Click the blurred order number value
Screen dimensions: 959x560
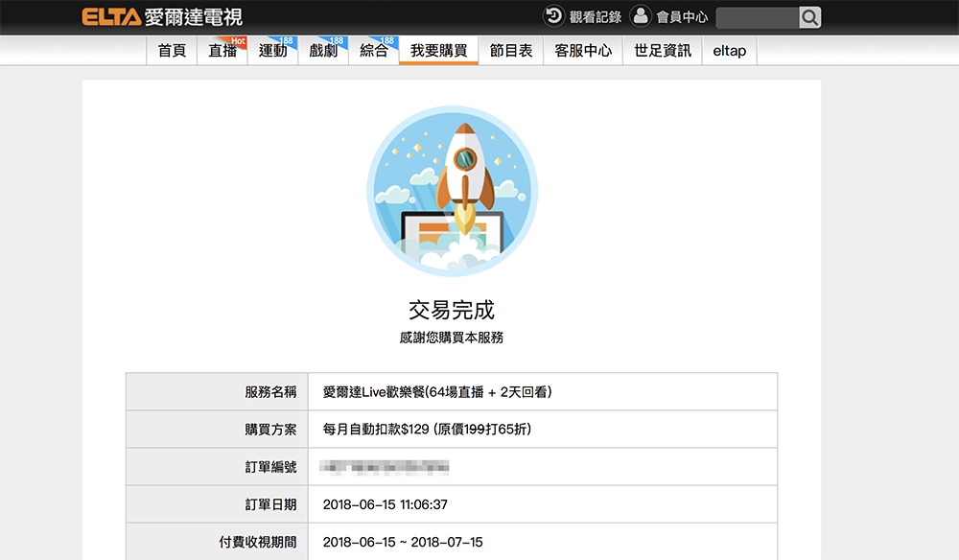385,468
